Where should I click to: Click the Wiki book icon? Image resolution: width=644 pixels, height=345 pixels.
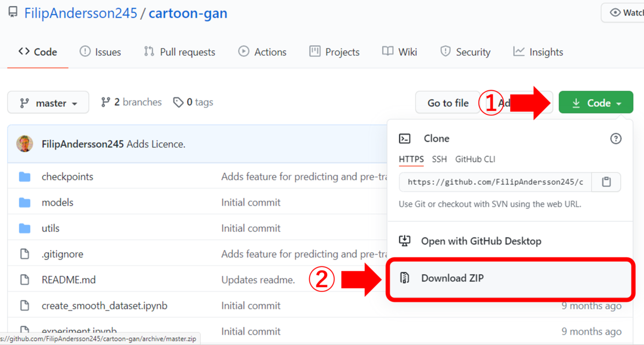click(x=387, y=52)
